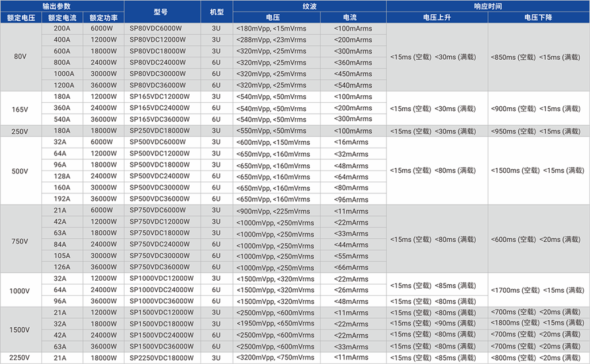The height and width of the screenshot is (364, 590).
Task: Select fall time <1700ms (空载) for 1000V
Action: [515, 291]
